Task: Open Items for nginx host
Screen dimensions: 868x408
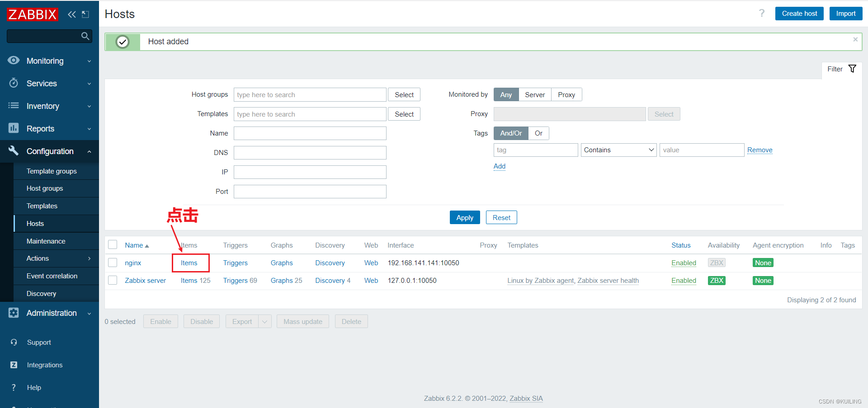Action: click(189, 263)
